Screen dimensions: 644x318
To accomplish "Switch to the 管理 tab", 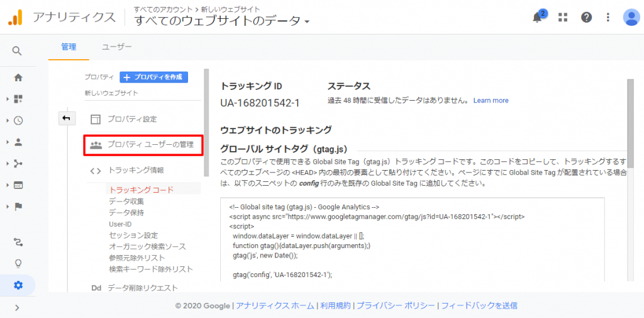I will pos(69,47).
